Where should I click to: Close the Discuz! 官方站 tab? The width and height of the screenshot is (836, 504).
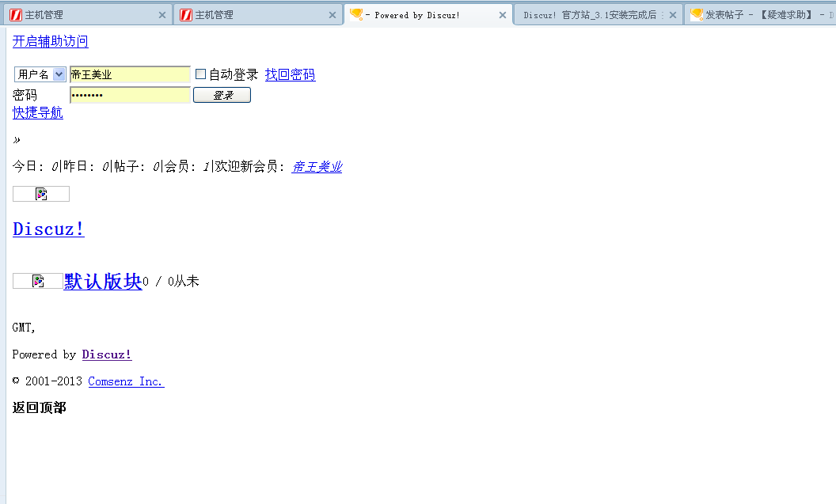click(x=673, y=16)
